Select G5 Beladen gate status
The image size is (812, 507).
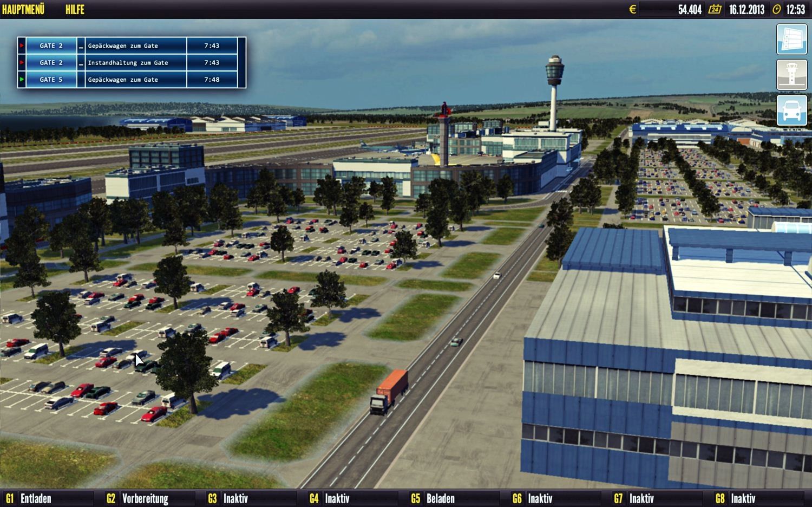click(x=433, y=498)
